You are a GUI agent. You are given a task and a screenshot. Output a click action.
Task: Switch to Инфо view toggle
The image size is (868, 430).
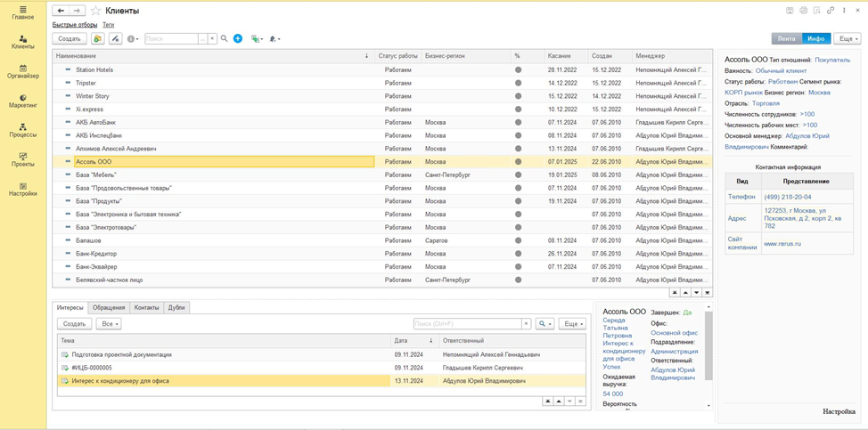click(816, 38)
